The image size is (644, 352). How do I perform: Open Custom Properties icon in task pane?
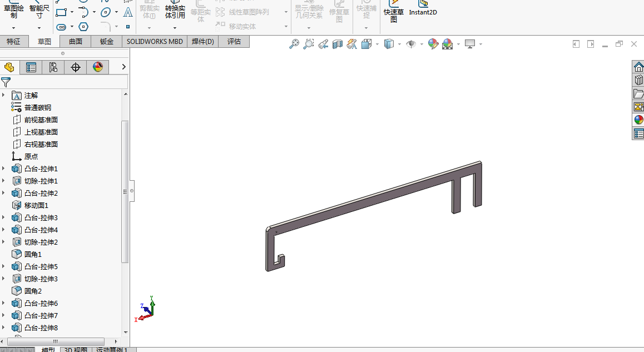pyautogui.click(x=638, y=133)
